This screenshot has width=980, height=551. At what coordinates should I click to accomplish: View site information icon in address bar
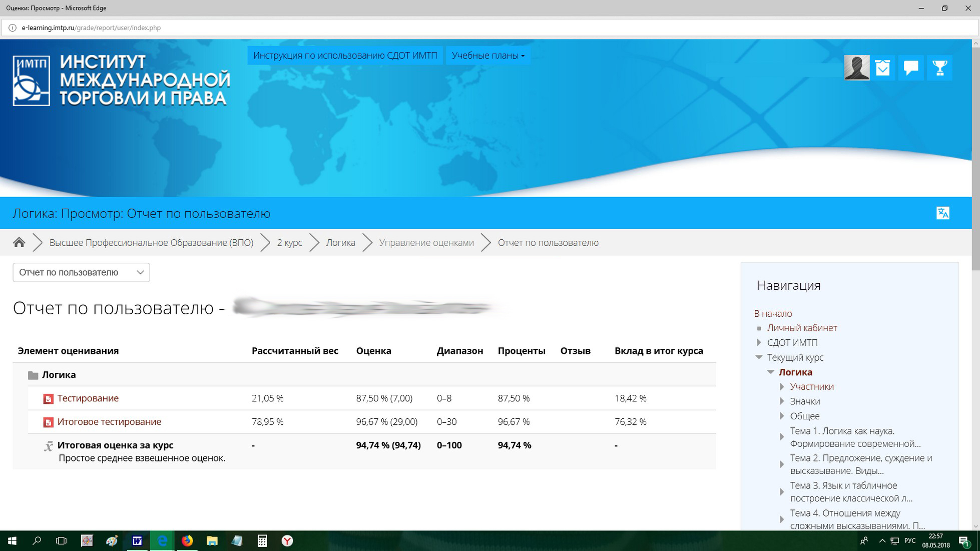(x=13, y=28)
